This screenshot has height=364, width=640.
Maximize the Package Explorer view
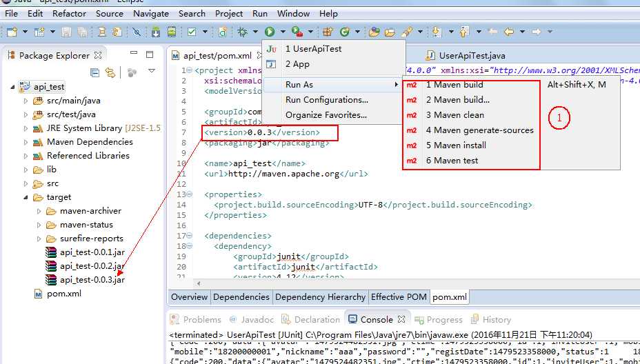click(x=150, y=54)
